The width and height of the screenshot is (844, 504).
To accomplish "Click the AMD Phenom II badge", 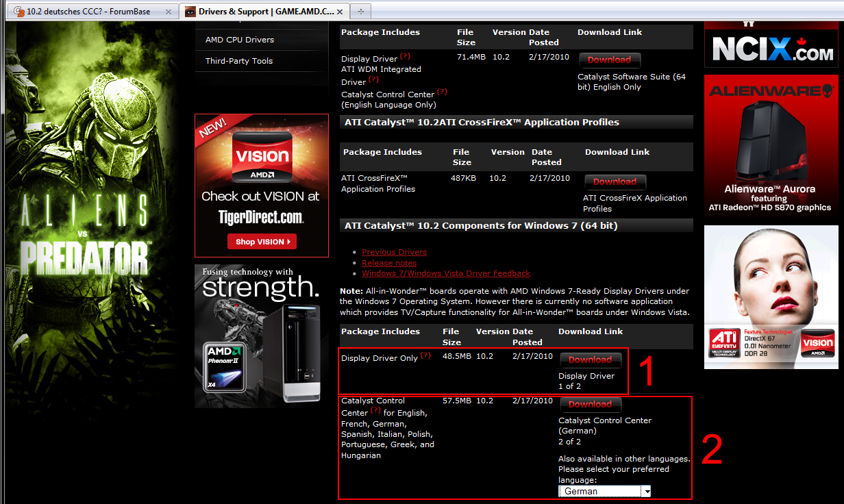I will pyautogui.click(x=225, y=367).
